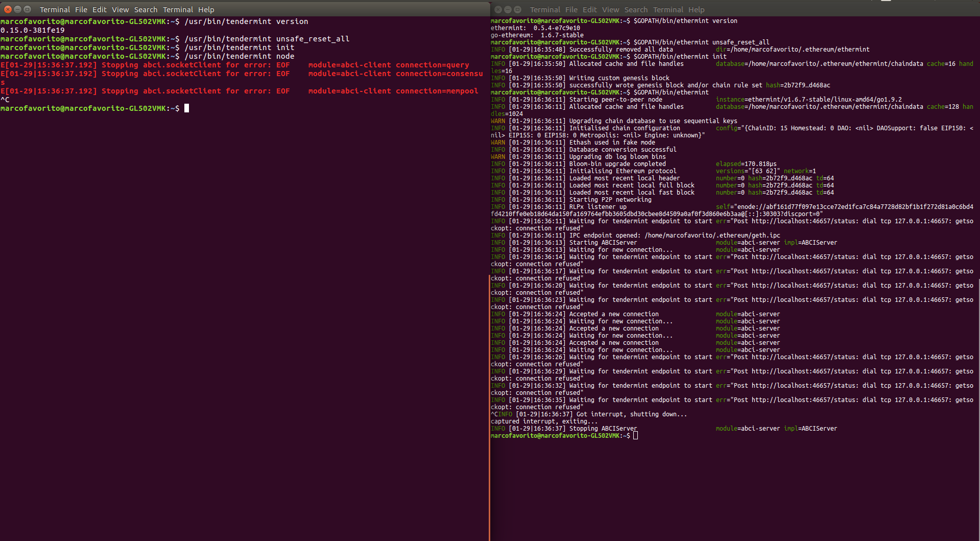The image size is (980, 541).
Task: Open the Terminal menu on the right window
Action: click(667, 9)
